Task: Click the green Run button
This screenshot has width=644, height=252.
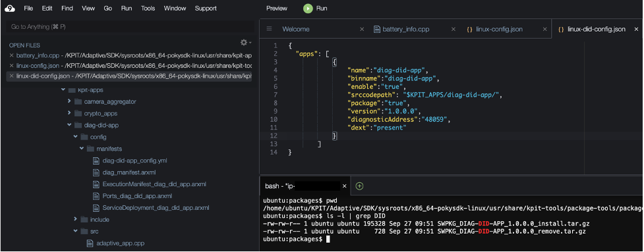Action: [x=316, y=8]
